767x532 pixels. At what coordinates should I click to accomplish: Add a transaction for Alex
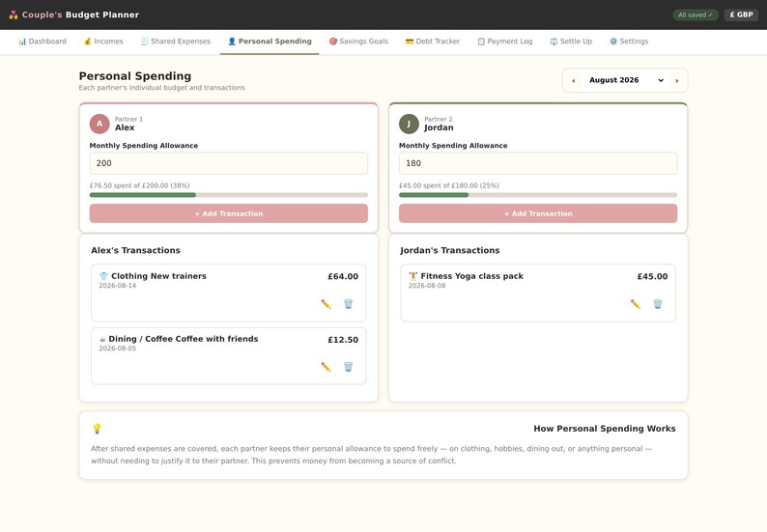(x=228, y=213)
